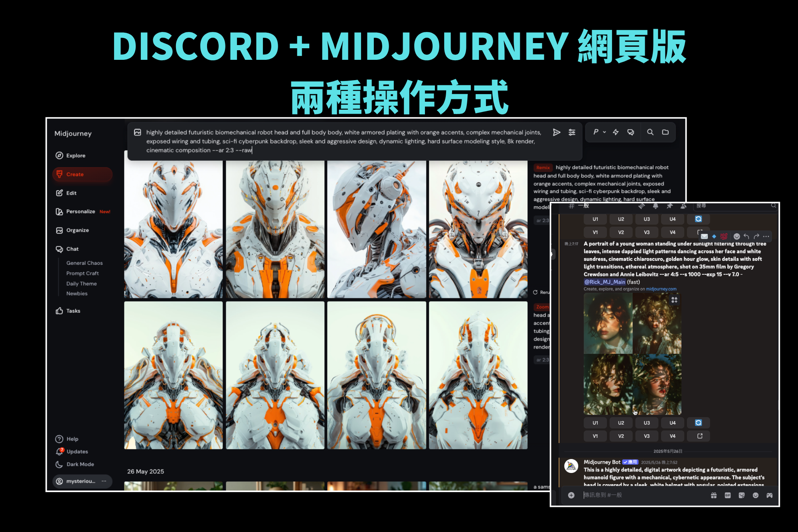Click the image upload icon in prompt bar
Screen dimensions: 798x532
pos(137,132)
